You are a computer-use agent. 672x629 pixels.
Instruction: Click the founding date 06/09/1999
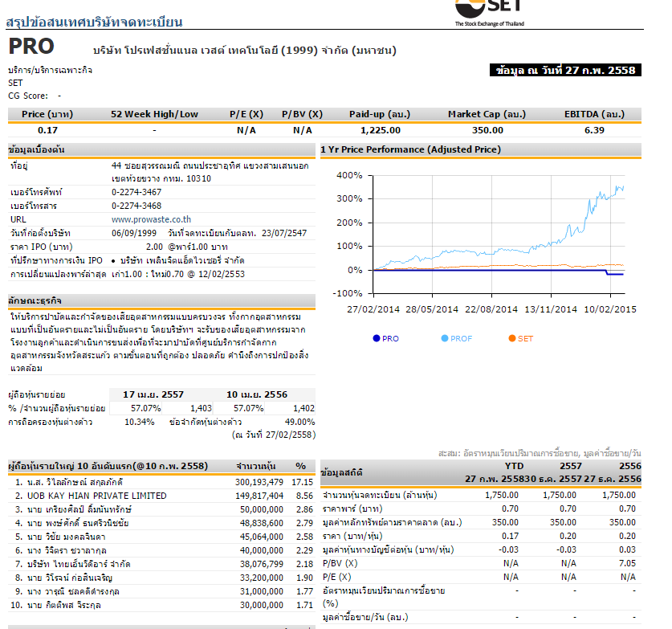[x=134, y=233]
